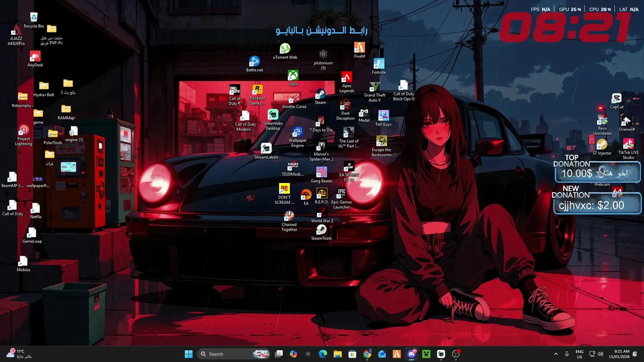
Task: Open the PolarTools folder
Action: point(53,137)
